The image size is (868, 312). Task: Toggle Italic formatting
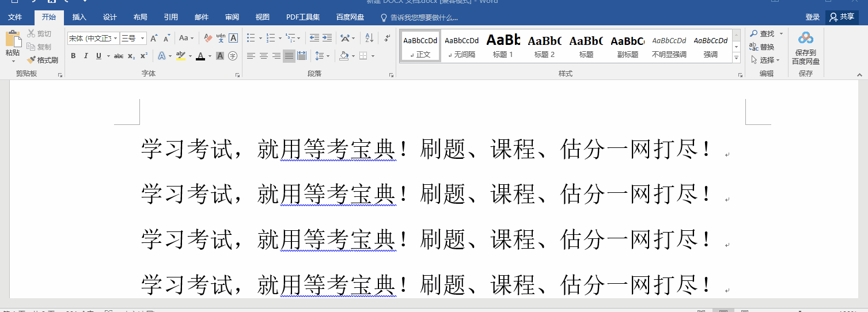tap(86, 56)
